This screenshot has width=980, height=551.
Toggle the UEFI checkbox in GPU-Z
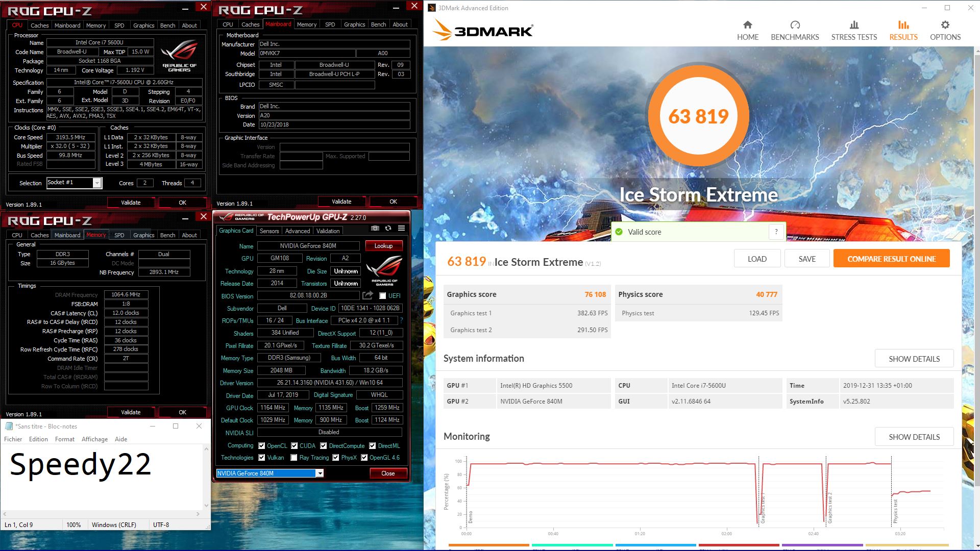point(382,296)
